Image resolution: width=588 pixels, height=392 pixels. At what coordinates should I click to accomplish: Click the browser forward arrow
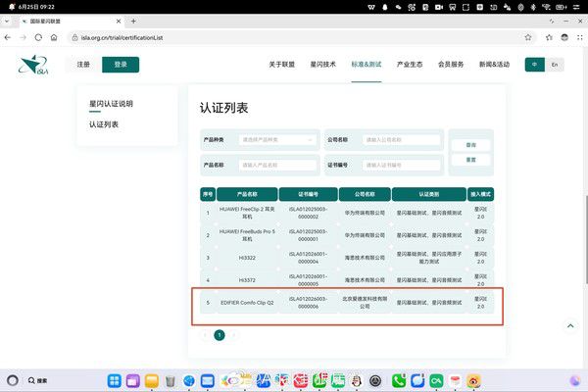click(24, 37)
